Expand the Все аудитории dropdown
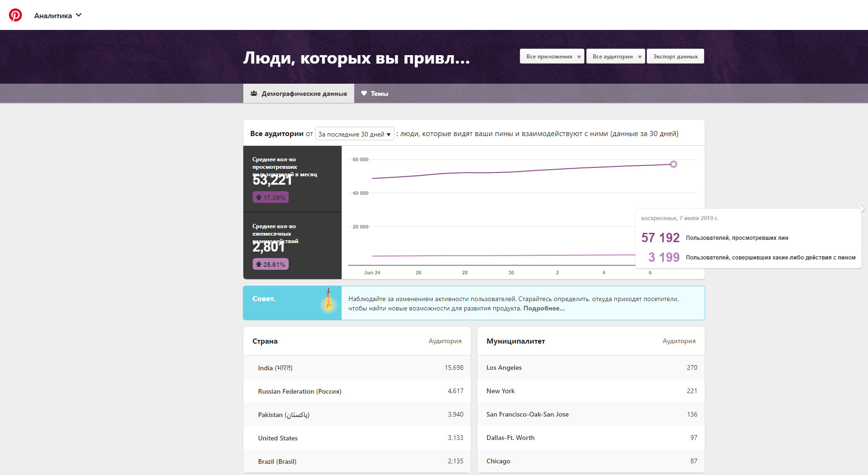The image size is (868, 475). (x=615, y=57)
